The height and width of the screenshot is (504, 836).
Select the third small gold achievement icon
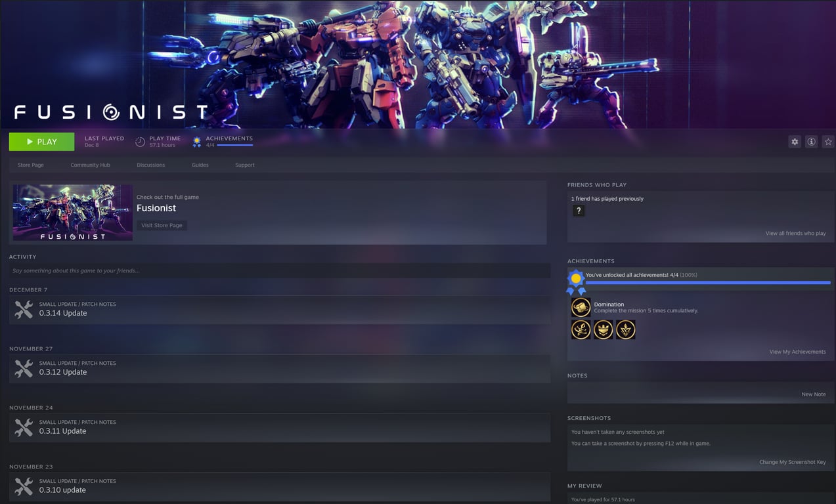click(625, 329)
